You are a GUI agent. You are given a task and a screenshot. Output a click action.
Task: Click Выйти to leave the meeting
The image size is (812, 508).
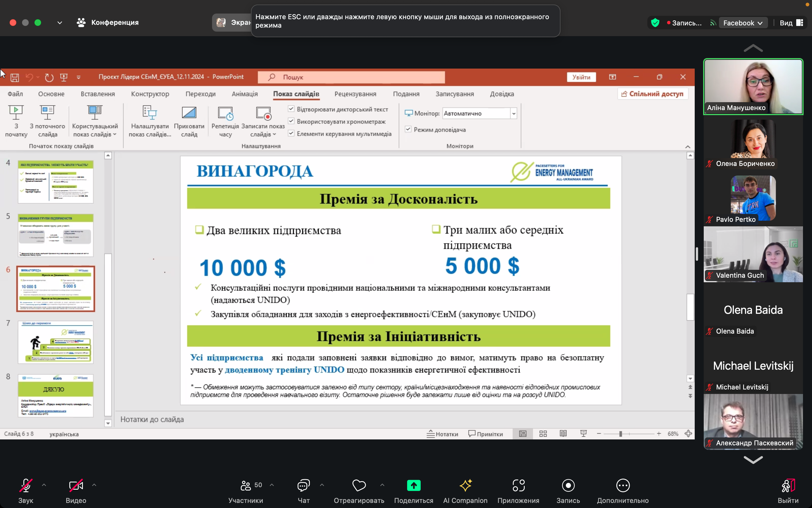(x=788, y=491)
